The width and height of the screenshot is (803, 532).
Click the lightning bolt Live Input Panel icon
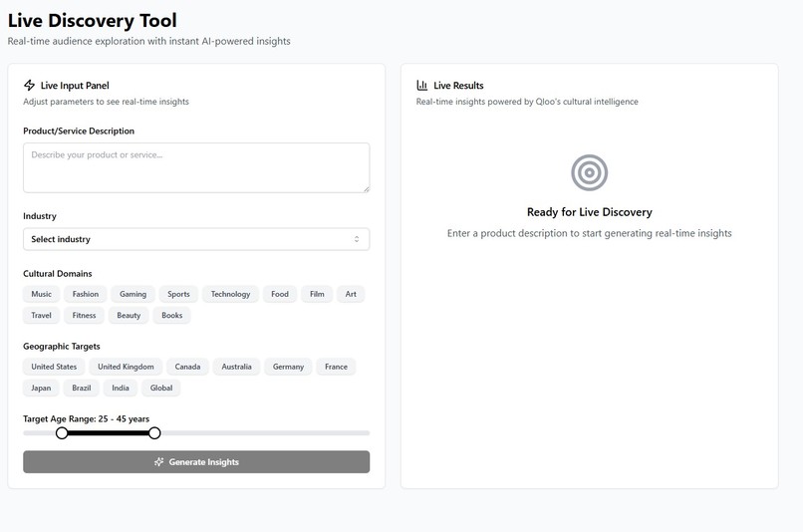click(29, 85)
